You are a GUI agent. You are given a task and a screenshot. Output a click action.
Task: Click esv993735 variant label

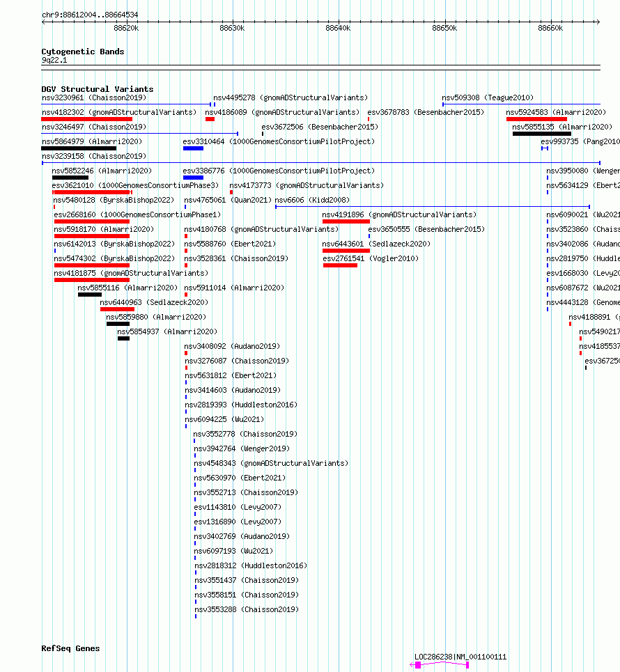tap(580, 141)
